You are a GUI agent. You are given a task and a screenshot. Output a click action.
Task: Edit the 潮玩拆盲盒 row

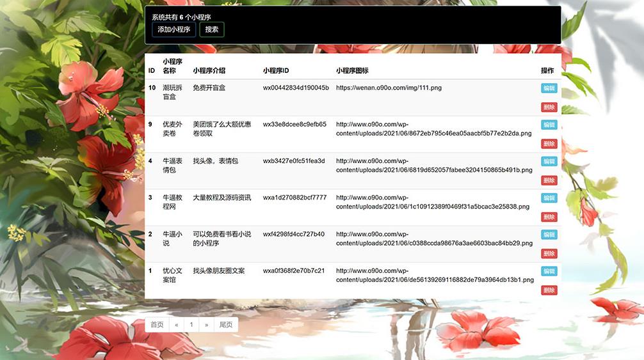click(x=549, y=88)
